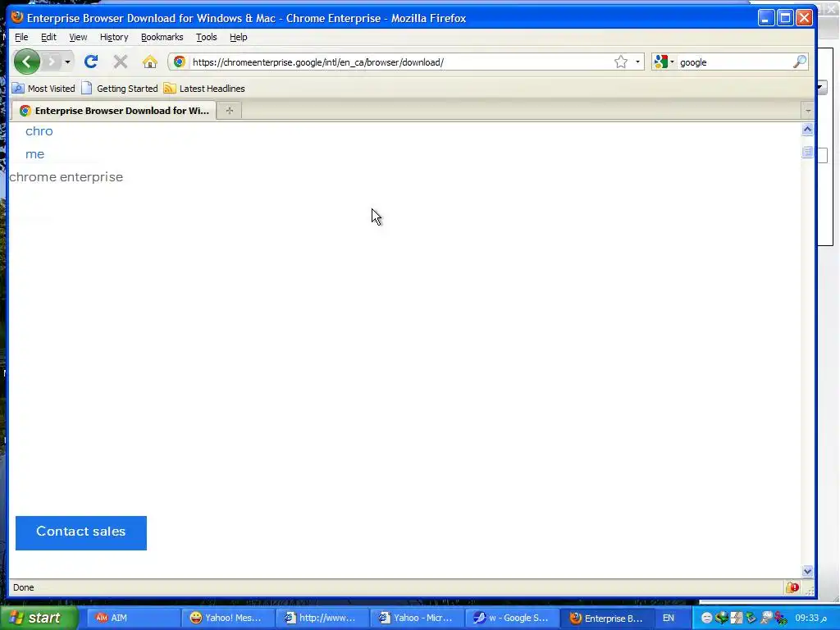The width and height of the screenshot is (840, 630).
Task: Open the Bookmarks menu
Action: pos(162,37)
